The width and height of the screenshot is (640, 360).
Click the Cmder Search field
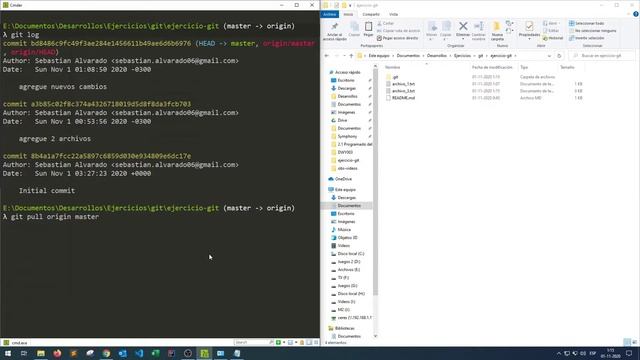pyautogui.click(x=253, y=342)
